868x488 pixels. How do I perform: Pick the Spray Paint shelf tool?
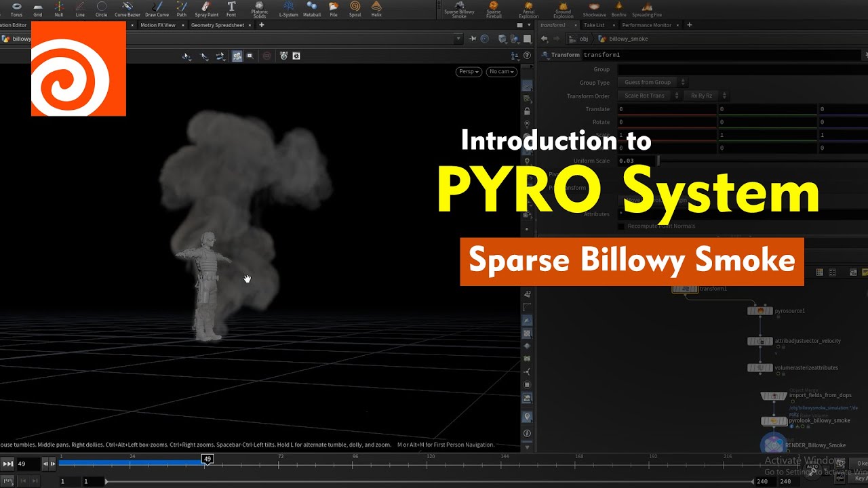click(206, 9)
